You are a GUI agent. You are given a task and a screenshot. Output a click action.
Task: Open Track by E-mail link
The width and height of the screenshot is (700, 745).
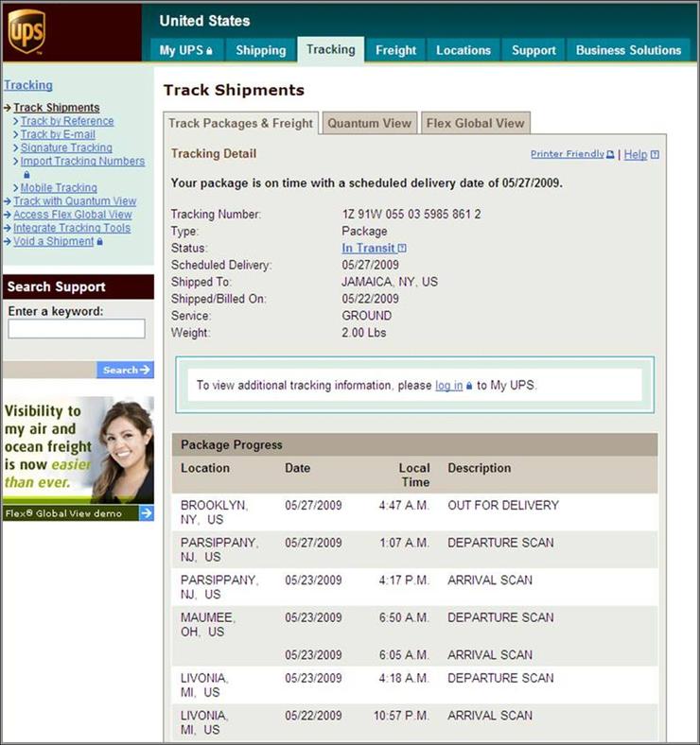tap(58, 134)
